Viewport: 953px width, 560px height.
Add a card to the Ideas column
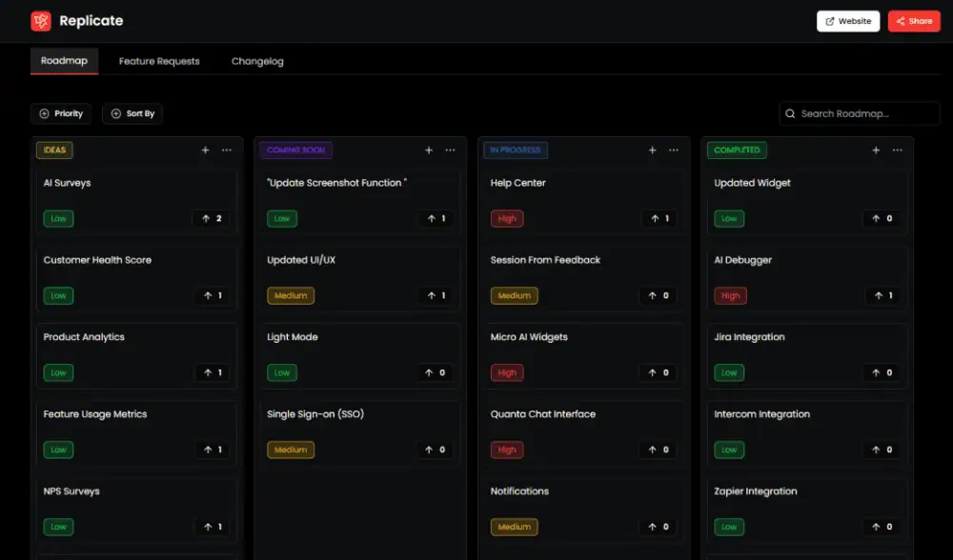click(205, 150)
